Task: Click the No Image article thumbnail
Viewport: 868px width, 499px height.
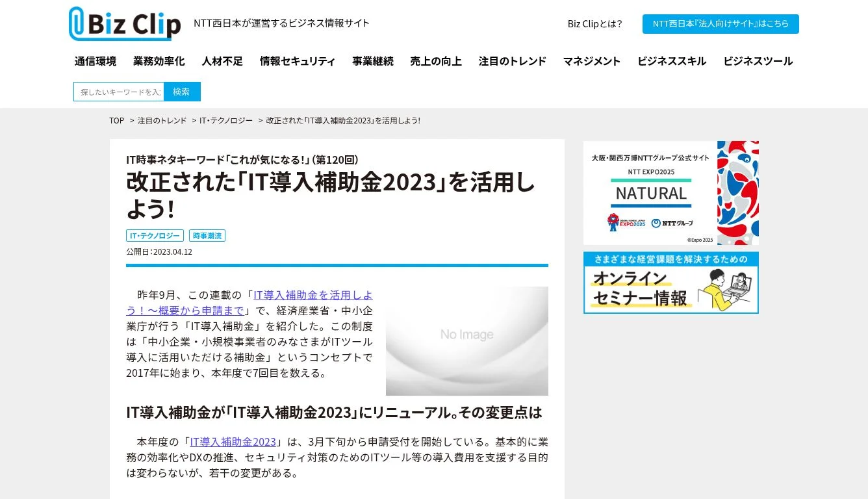Action: point(467,341)
